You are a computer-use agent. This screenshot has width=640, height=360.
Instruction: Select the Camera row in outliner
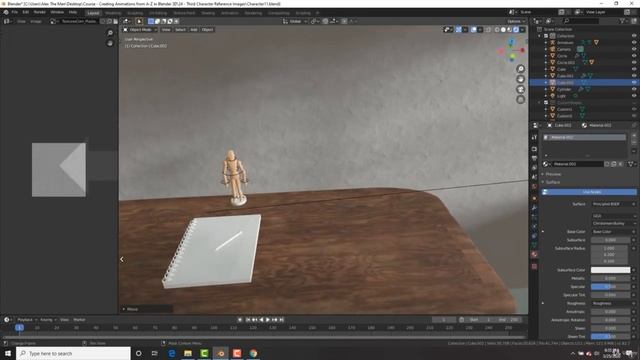[x=564, y=49]
